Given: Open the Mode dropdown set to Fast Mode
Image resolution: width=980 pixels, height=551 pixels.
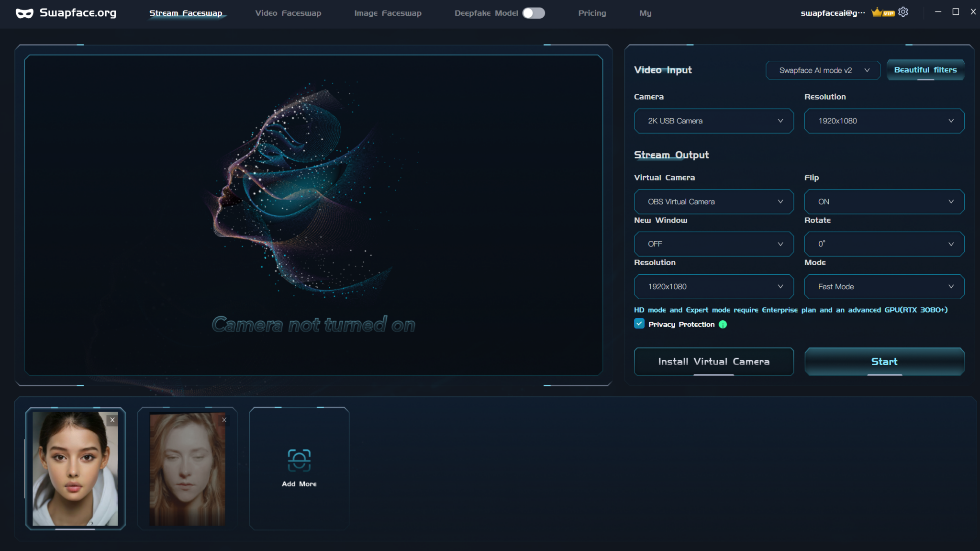Looking at the screenshot, I should point(883,286).
